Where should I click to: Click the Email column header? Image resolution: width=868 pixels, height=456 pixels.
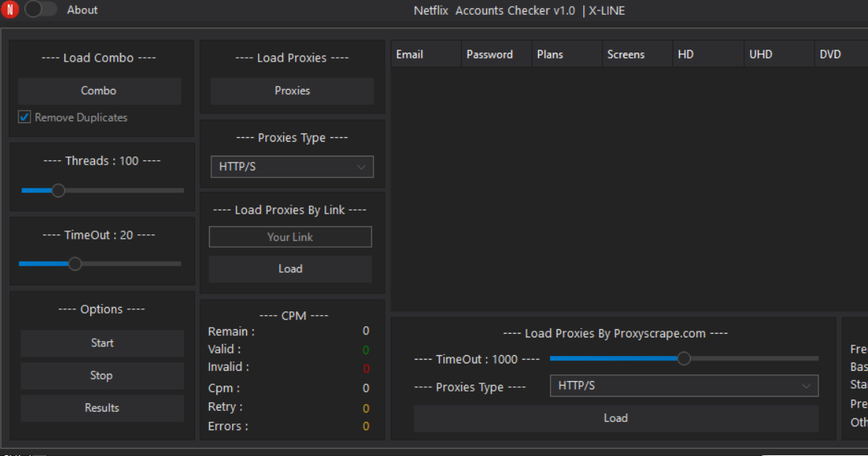(425, 53)
